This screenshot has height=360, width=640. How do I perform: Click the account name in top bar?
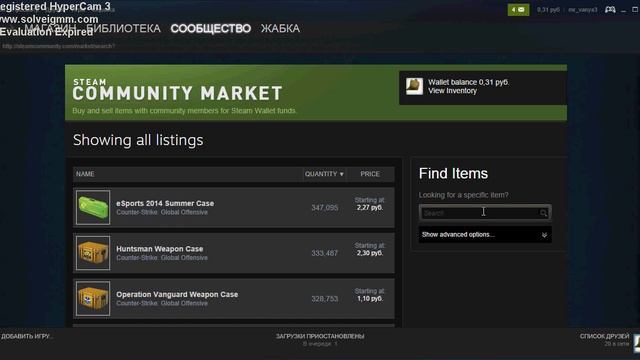(x=582, y=9)
